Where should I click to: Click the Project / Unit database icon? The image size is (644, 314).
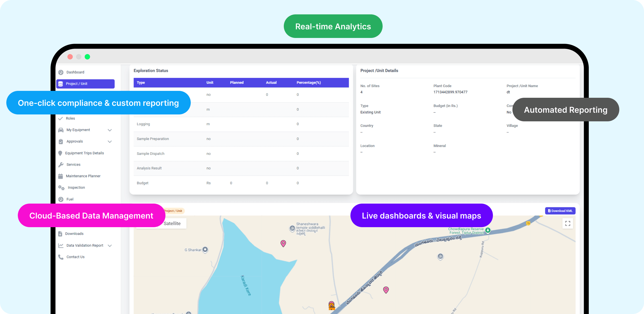point(61,84)
